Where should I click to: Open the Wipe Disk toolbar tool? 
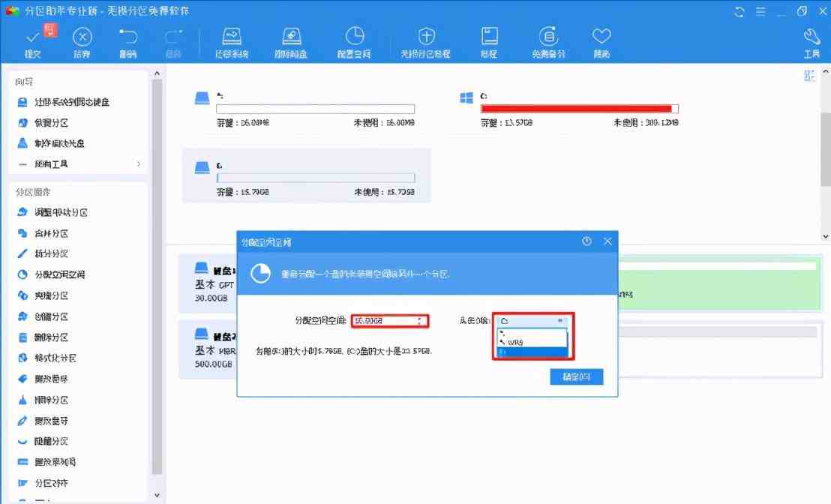(x=291, y=37)
